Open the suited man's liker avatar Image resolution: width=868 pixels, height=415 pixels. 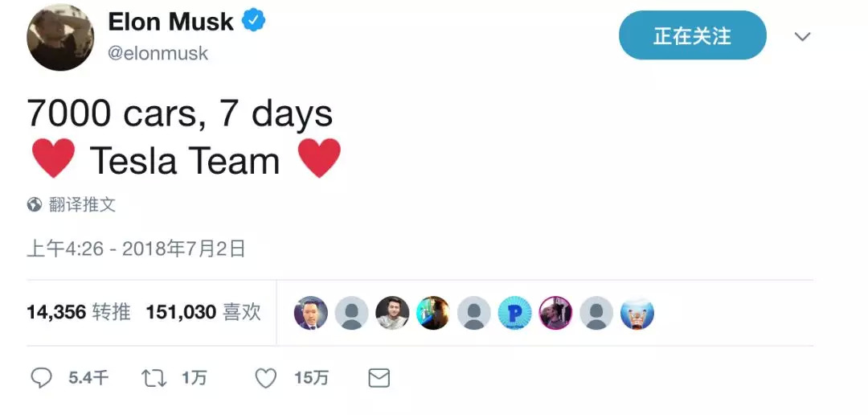click(310, 313)
